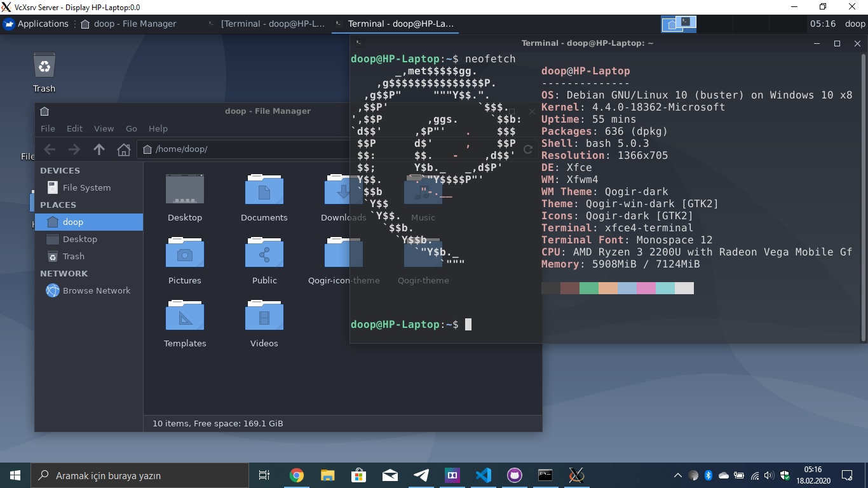Viewport: 868px width, 488px height.
Task: Click the File Manager window menu icon
Action: tap(44, 111)
